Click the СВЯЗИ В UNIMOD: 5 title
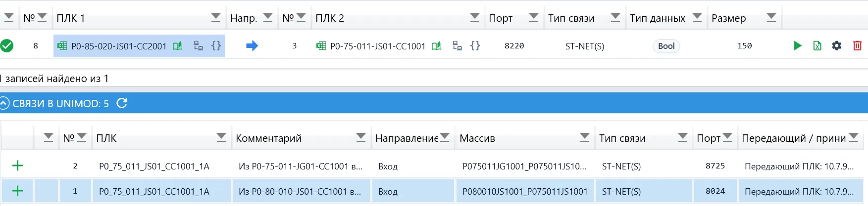This screenshot has width=868, height=206. click(61, 103)
